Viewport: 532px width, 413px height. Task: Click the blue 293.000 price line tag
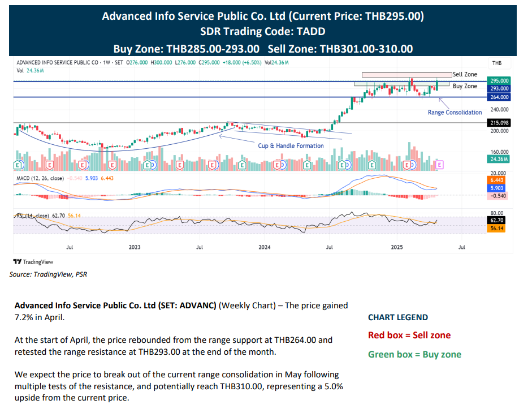[499, 89]
